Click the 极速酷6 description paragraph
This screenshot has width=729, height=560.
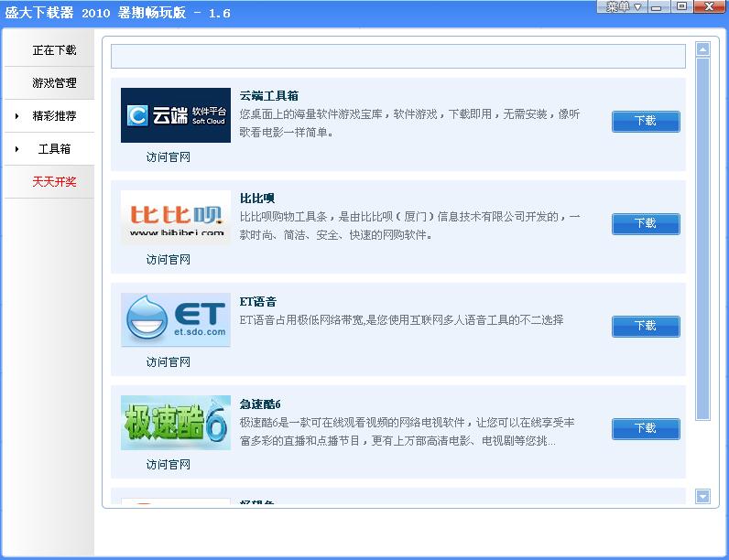coord(408,432)
